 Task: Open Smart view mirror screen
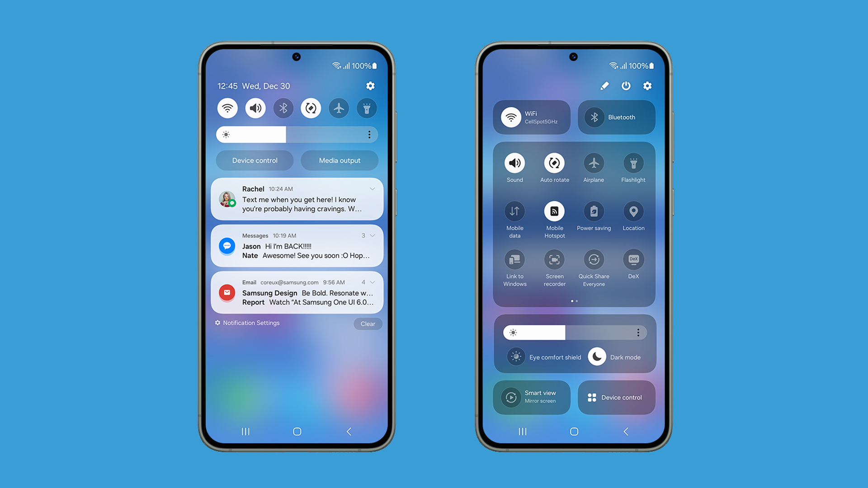coord(533,396)
